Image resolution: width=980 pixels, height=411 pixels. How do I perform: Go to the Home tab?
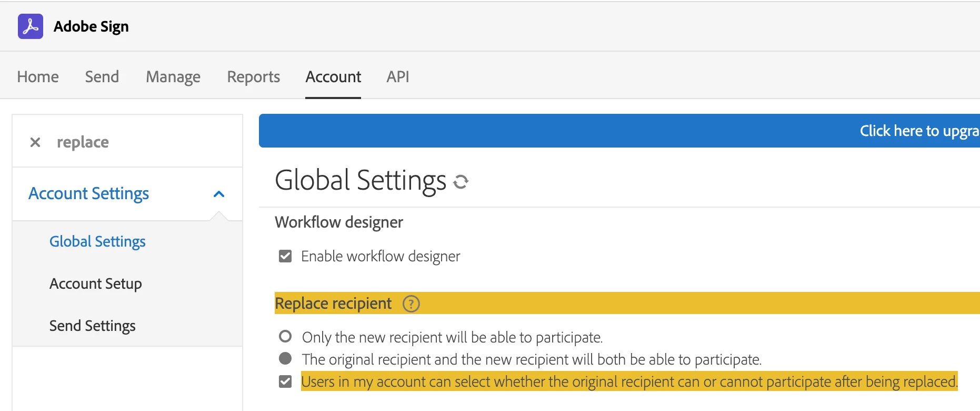38,77
